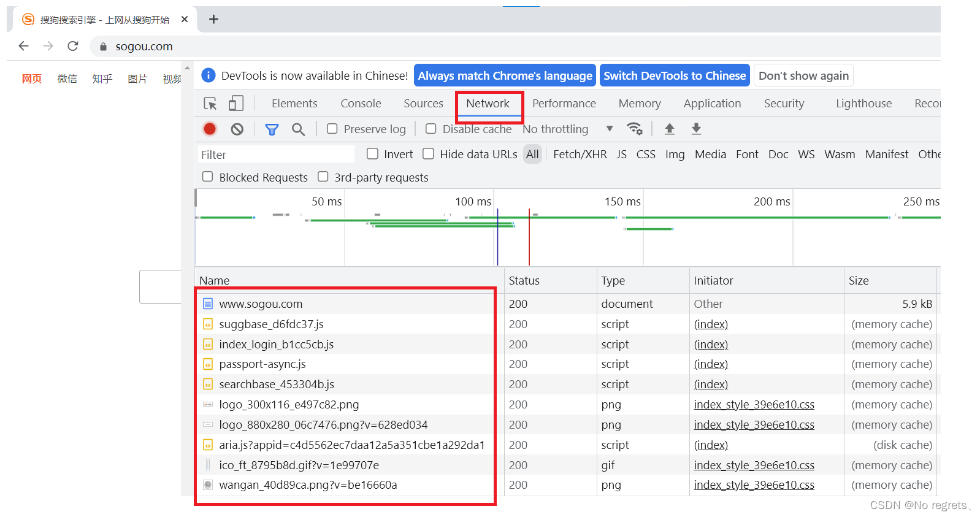980x517 pixels.
Task: Check the 3rd-party requests checkbox
Action: 323,177
